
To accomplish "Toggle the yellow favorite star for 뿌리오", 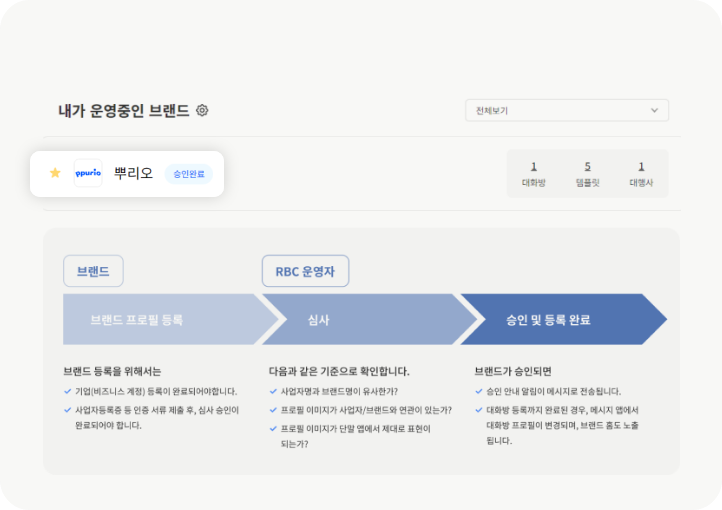I will point(55,173).
